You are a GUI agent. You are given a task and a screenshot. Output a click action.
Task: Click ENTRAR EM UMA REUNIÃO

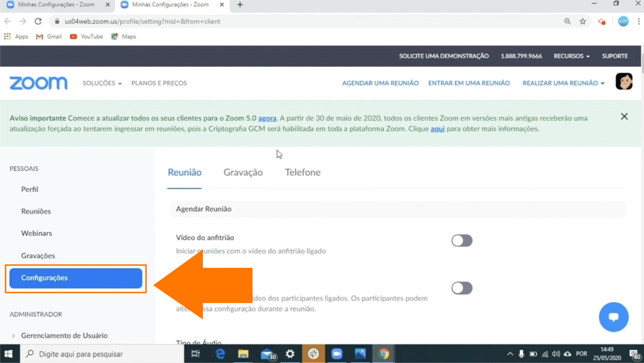(469, 83)
